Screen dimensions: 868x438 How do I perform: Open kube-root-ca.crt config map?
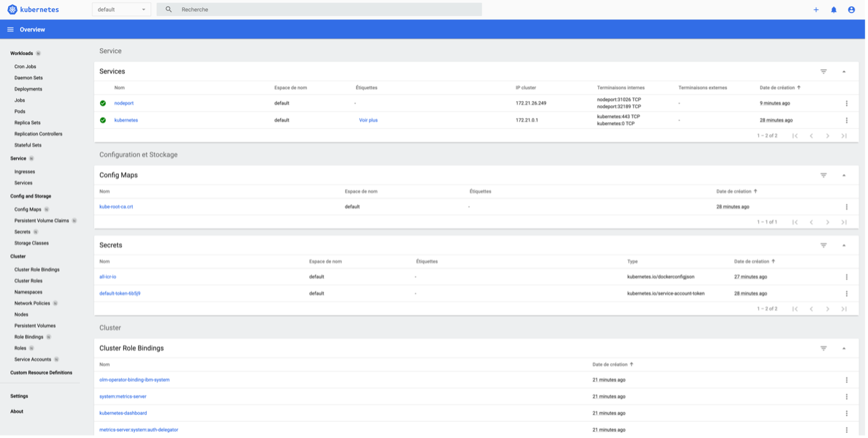pyautogui.click(x=116, y=207)
